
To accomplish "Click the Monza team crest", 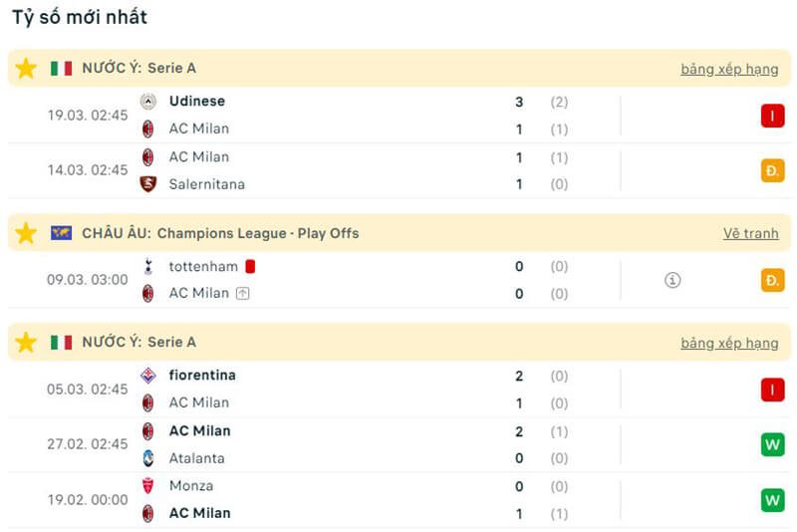I will pos(147,486).
